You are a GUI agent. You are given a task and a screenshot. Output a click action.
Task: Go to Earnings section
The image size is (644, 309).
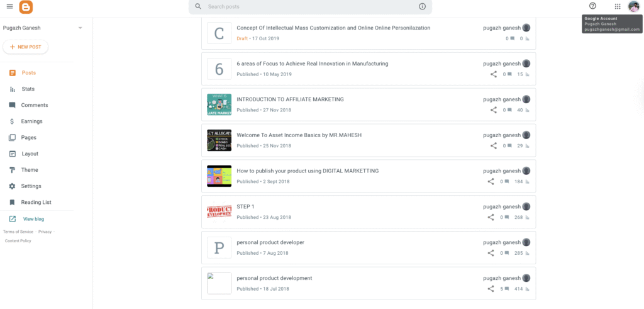pyautogui.click(x=31, y=121)
